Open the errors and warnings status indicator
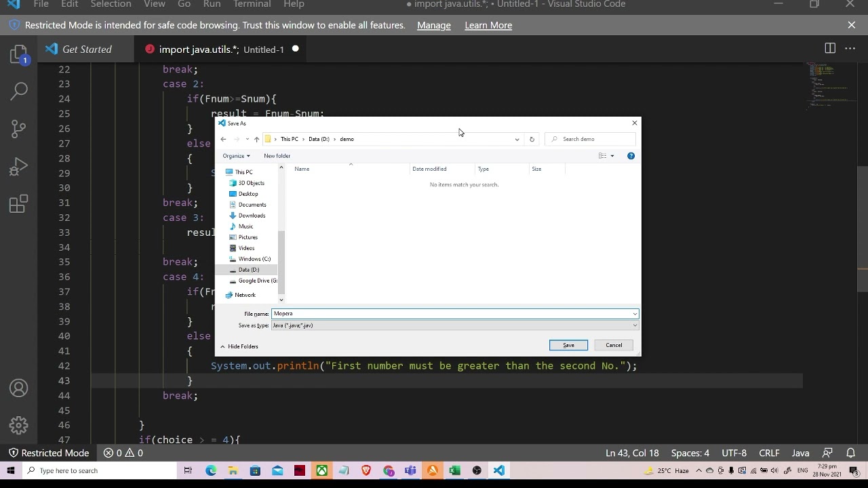 [x=123, y=453]
